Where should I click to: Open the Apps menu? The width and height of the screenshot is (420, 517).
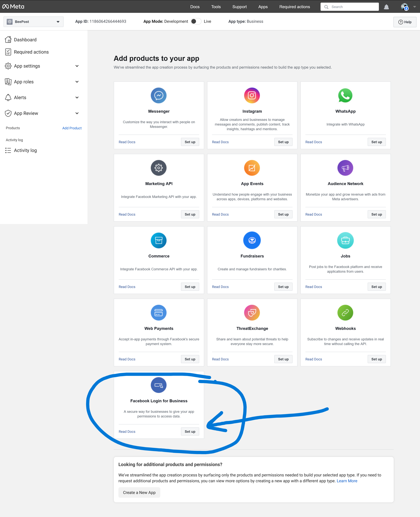263,7
